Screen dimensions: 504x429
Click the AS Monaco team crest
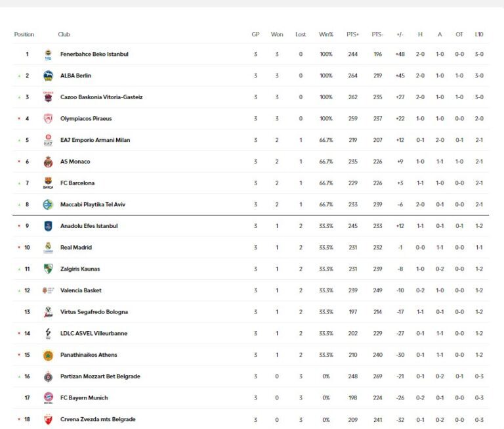click(48, 162)
